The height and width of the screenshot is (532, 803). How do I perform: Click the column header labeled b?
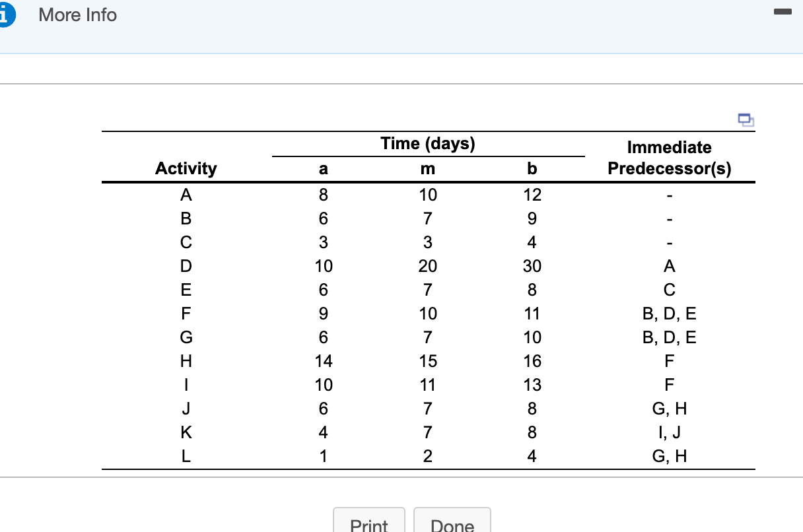(x=532, y=168)
